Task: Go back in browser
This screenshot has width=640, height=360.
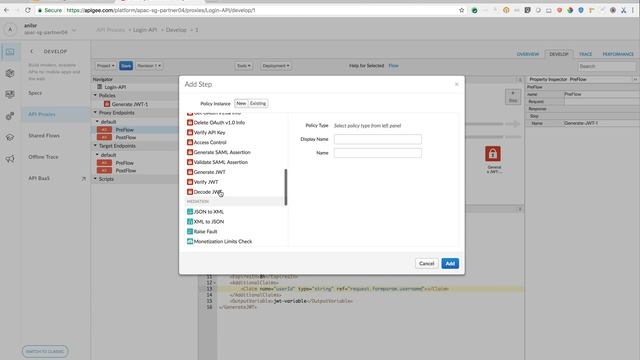Action: point(7,10)
